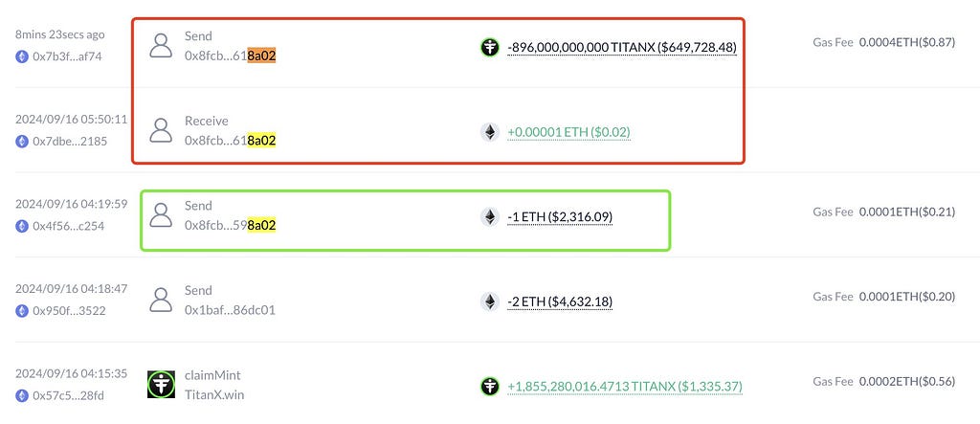The image size is (980, 424).
Task: Click the chain icon beside hash 0x57c5...28fd
Action: (x=22, y=395)
